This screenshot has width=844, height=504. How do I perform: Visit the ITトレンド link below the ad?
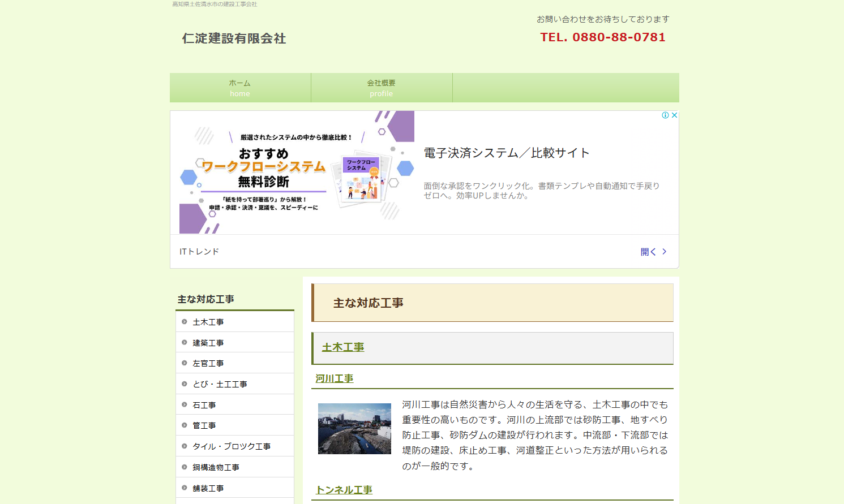point(199,251)
